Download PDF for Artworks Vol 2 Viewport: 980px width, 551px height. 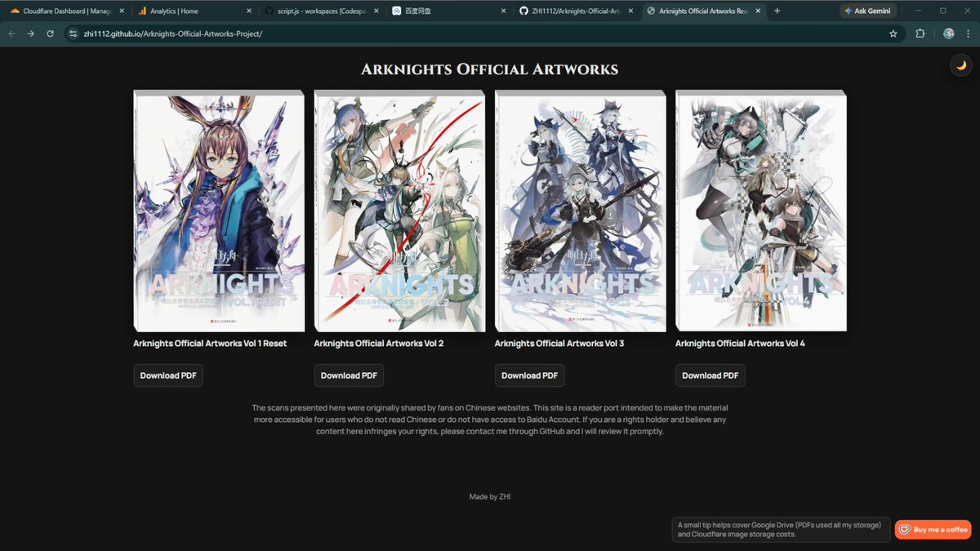point(349,375)
